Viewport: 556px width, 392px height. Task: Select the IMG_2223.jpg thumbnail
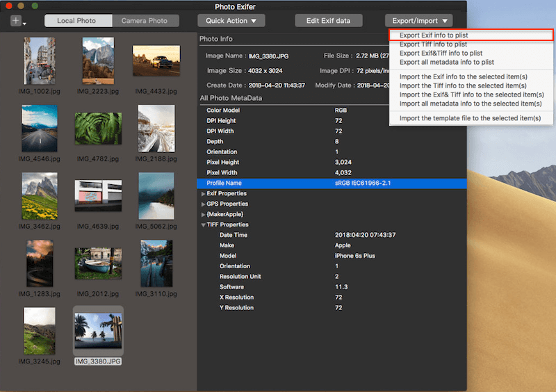click(x=98, y=60)
